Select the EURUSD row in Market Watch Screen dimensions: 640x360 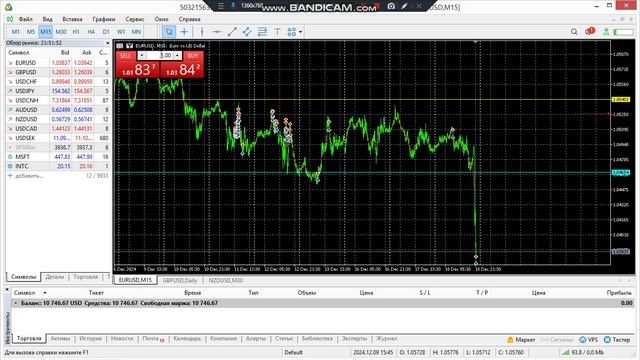pos(58,63)
